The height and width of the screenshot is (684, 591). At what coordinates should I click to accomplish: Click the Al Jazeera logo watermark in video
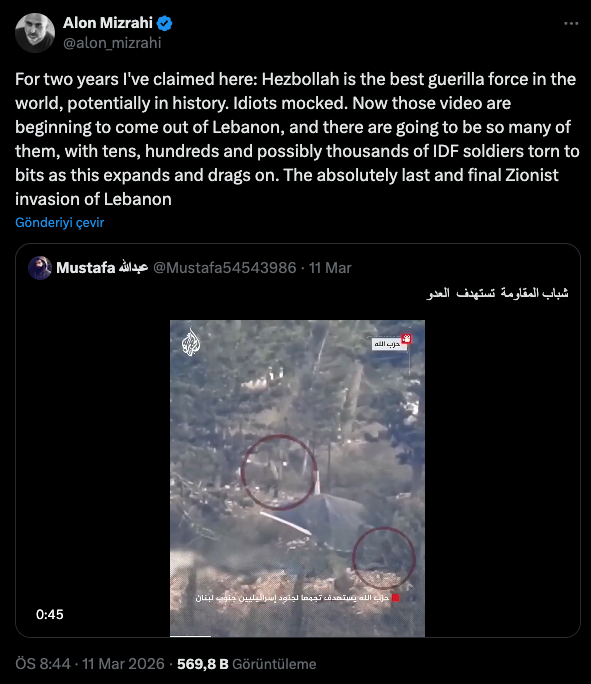pos(191,342)
